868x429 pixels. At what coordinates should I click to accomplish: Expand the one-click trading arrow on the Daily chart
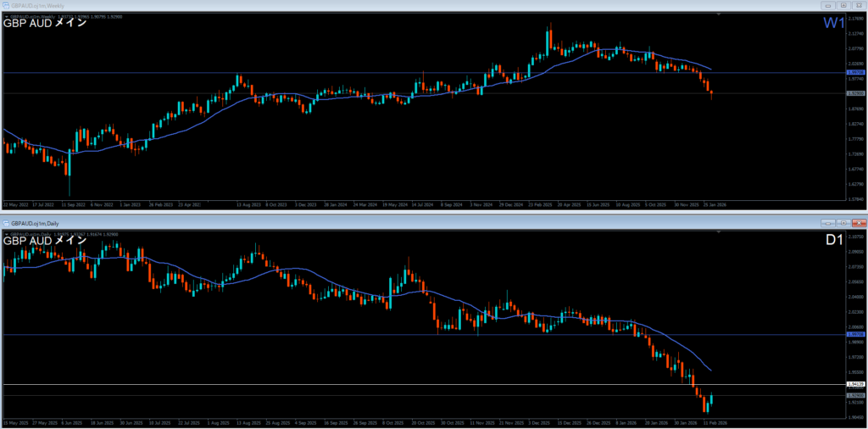pyautogui.click(x=7, y=233)
